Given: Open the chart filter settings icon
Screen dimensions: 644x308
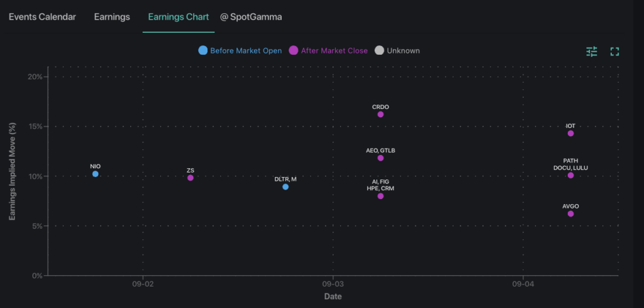Looking at the screenshot, I should (x=591, y=52).
